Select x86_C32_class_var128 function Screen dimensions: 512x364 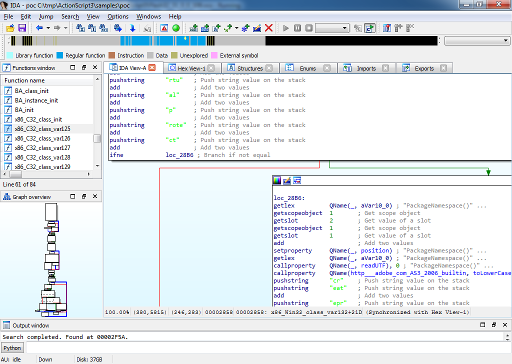(x=42, y=157)
